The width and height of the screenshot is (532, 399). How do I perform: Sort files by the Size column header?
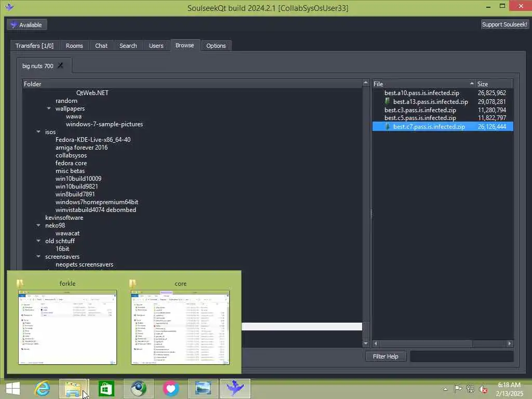pos(494,84)
